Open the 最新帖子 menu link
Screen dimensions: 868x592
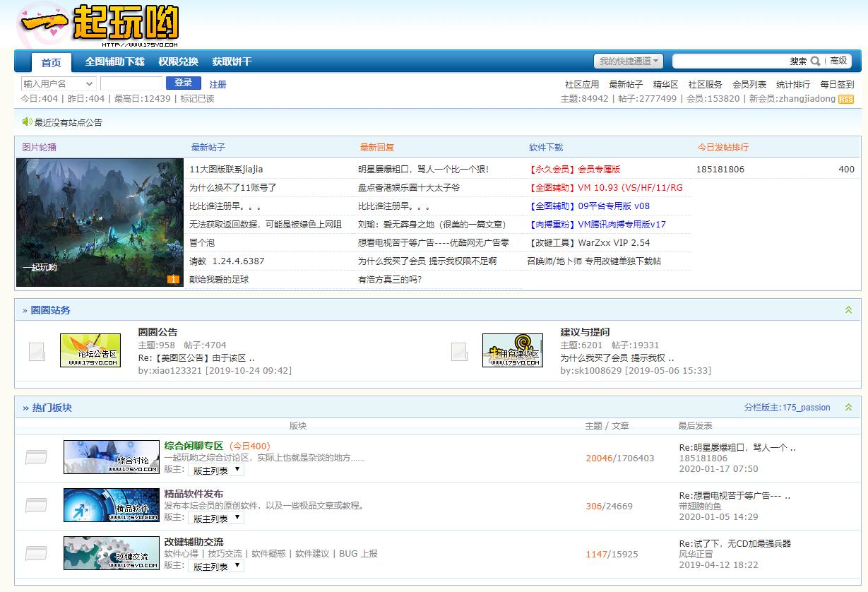pos(626,84)
